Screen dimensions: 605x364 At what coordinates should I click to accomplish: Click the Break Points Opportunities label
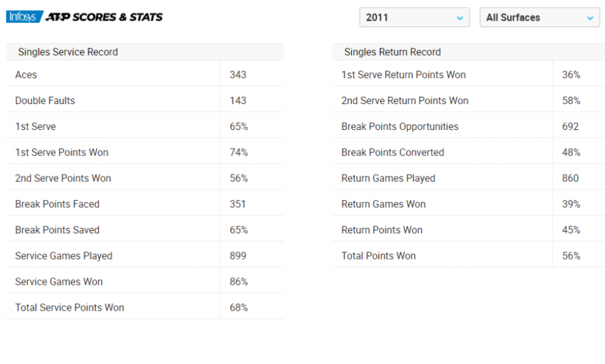pyautogui.click(x=400, y=126)
